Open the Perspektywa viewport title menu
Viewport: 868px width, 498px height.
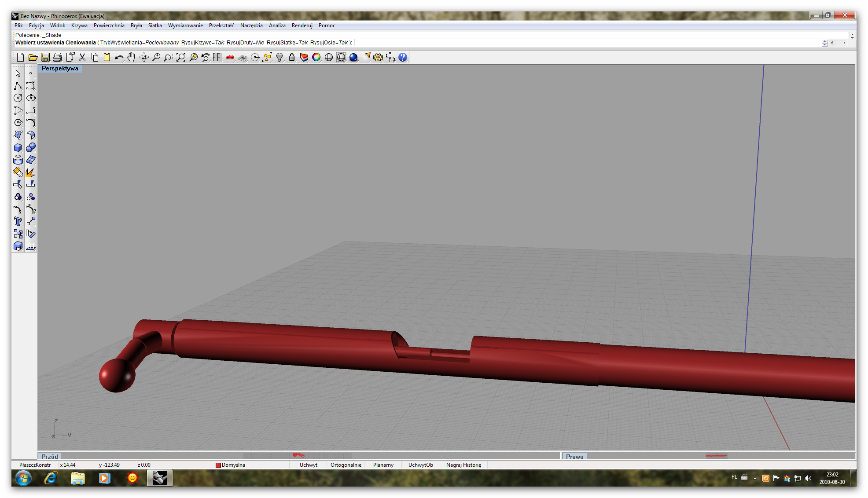point(60,69)
